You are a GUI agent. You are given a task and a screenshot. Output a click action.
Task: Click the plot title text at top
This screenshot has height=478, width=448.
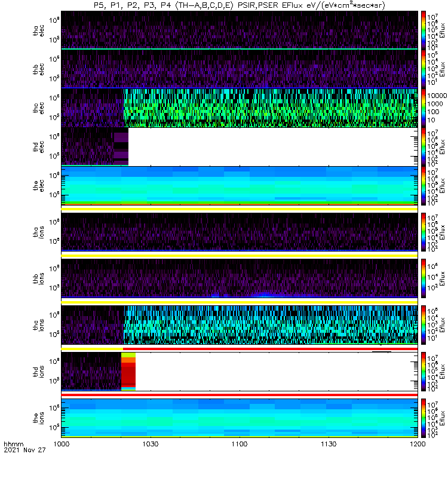[239, 5]
